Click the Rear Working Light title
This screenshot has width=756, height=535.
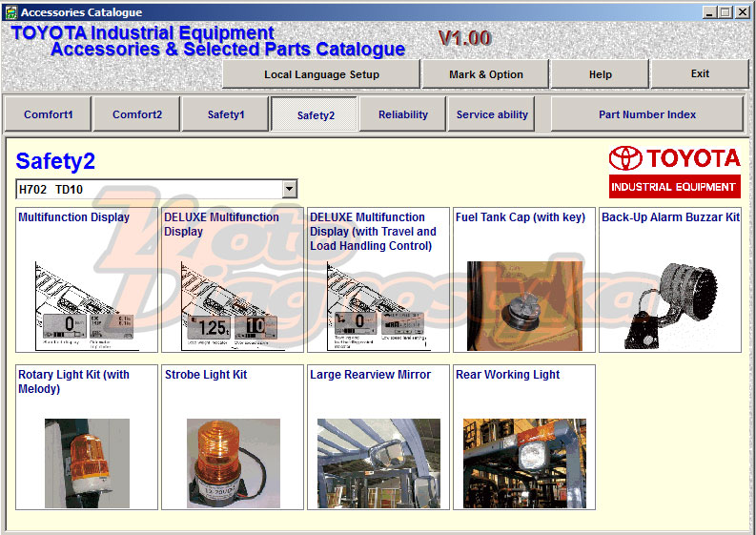coord(508,375)
